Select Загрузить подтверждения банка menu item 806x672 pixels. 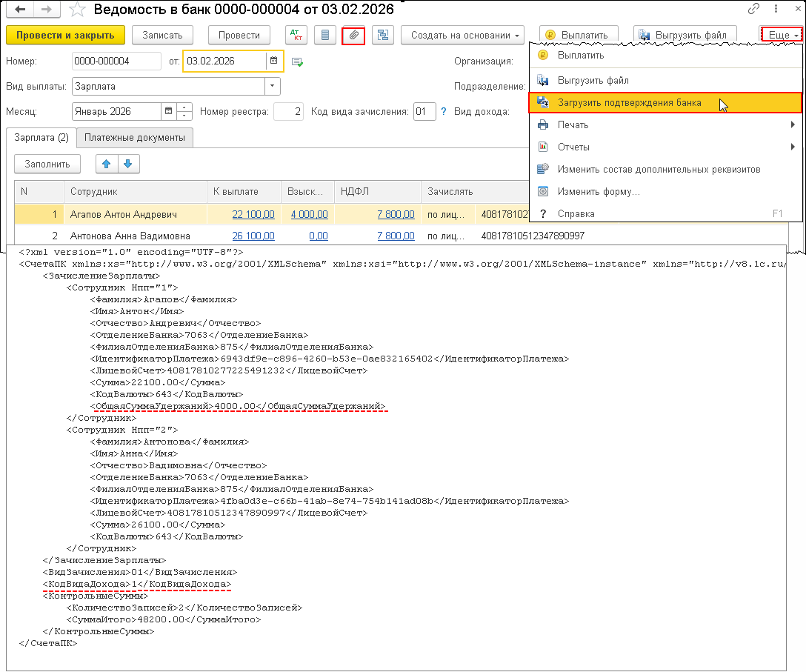tap(665, 103)
